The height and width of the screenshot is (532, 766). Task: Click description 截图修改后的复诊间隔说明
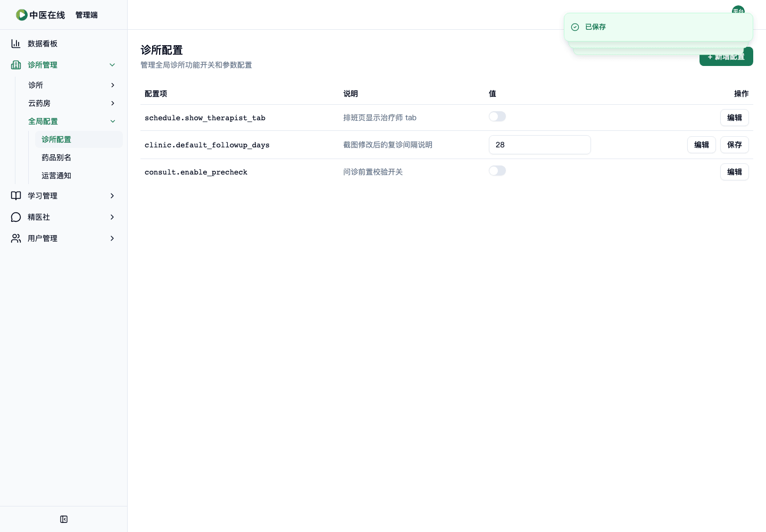[x=388, y=145]
